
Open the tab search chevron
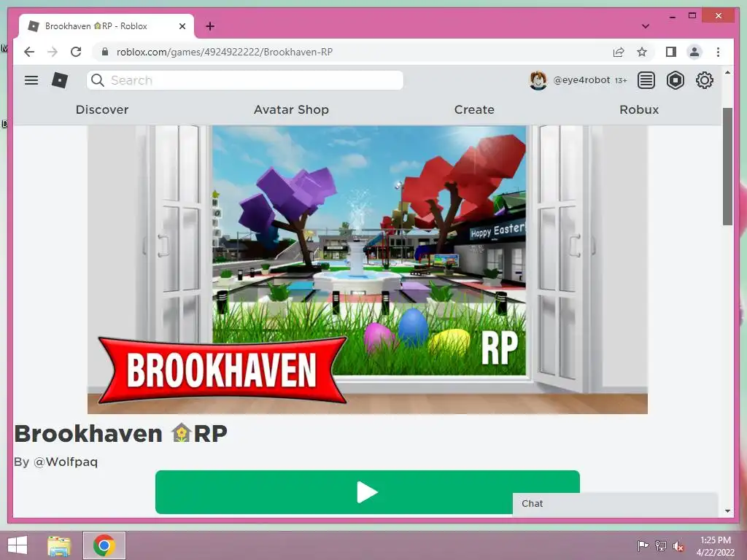(x=645, y=26)
